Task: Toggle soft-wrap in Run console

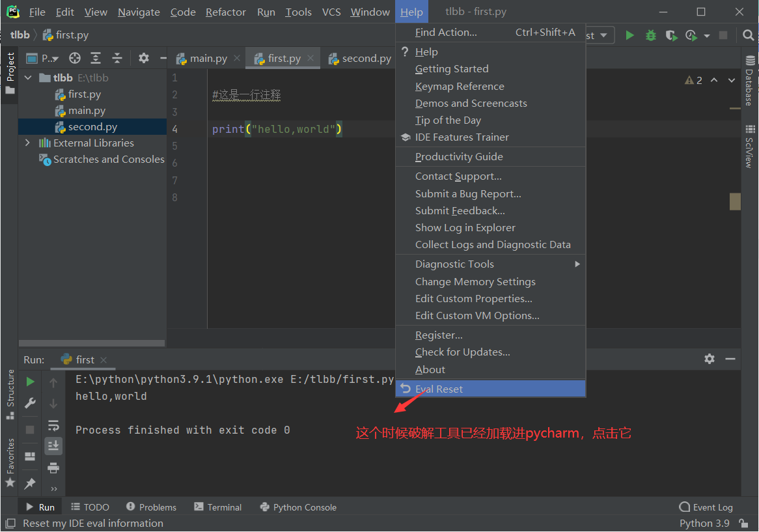Action: [53, 425]
